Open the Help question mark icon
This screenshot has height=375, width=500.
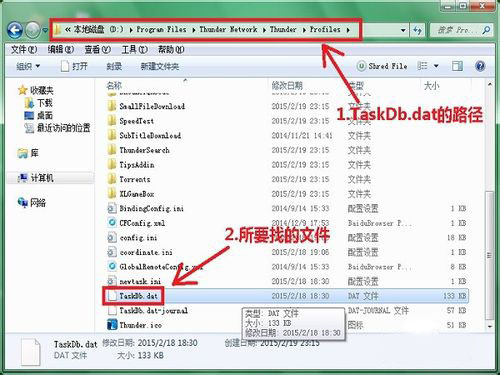[480, 66]
